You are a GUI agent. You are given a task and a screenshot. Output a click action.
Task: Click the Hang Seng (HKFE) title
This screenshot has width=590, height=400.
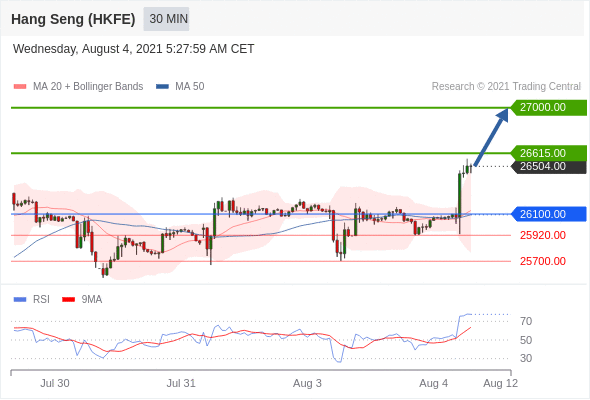coord(73,19)
